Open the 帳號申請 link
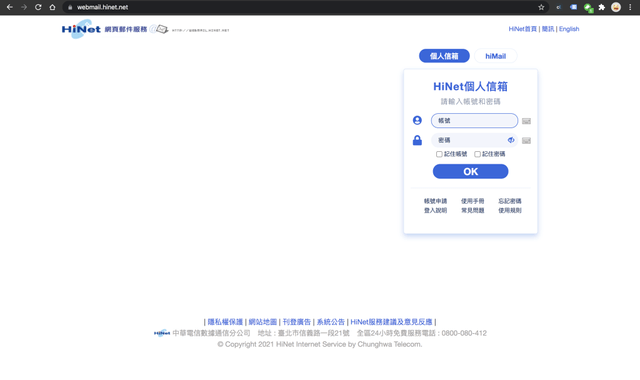 pos(435,201)
